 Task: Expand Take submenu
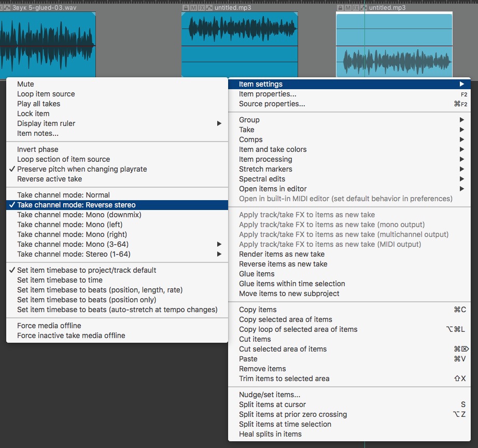point(349,130)
